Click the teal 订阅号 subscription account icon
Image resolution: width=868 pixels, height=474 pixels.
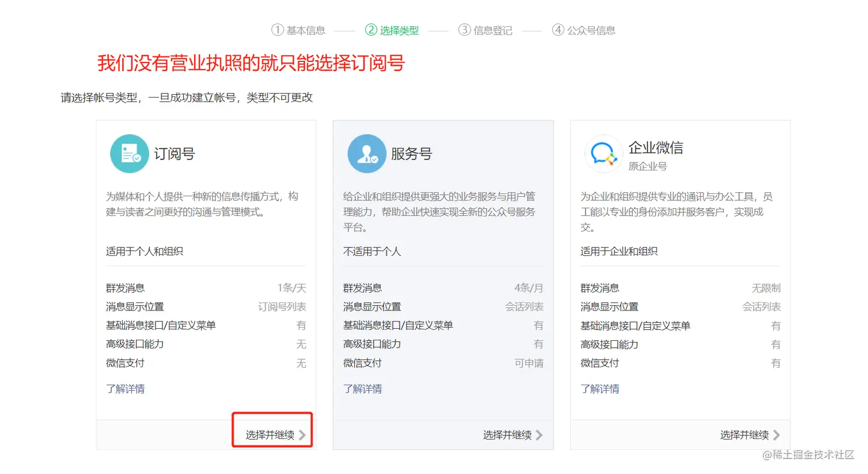tap(129, 153)
